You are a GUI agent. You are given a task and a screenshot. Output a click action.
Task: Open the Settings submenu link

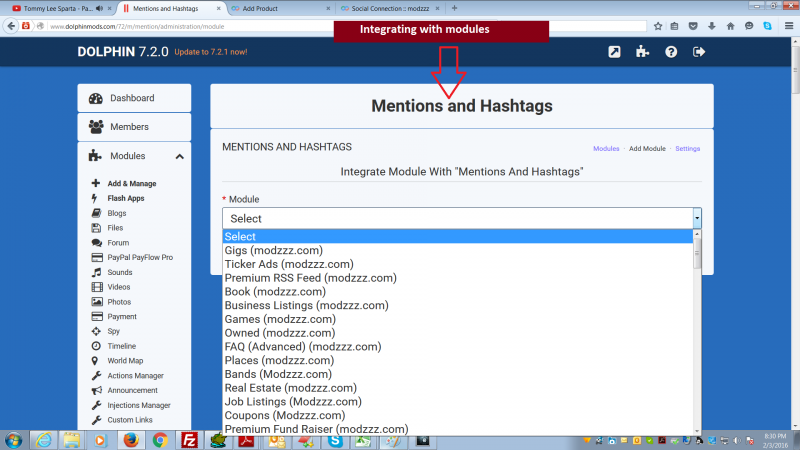coord(687,148)
